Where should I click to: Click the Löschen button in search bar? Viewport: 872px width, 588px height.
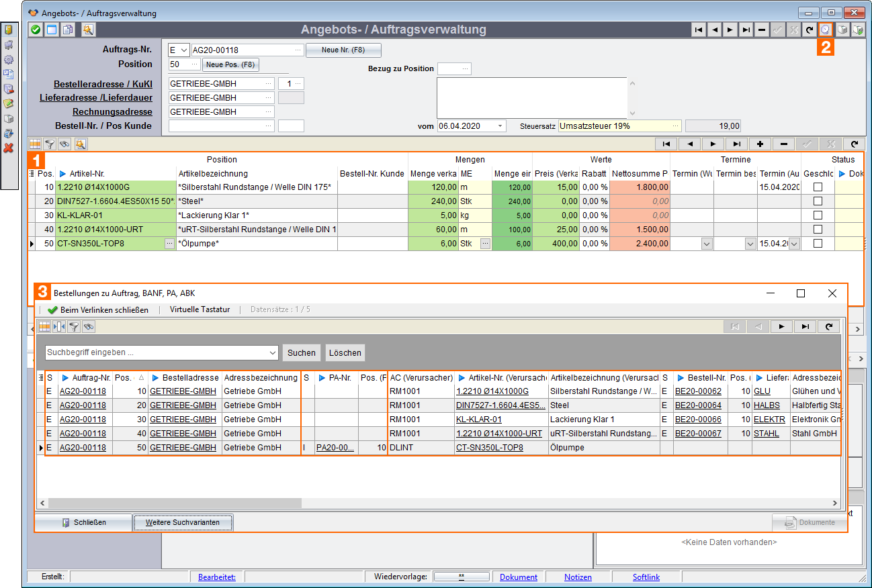pyautogui.click(x=345, y=352)
